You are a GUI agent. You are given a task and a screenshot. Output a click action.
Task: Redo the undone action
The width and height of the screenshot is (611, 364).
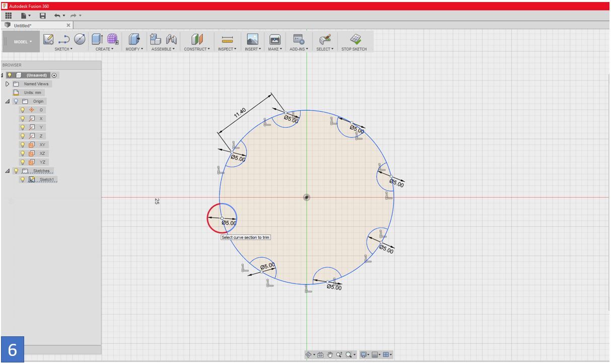[74, 16]
